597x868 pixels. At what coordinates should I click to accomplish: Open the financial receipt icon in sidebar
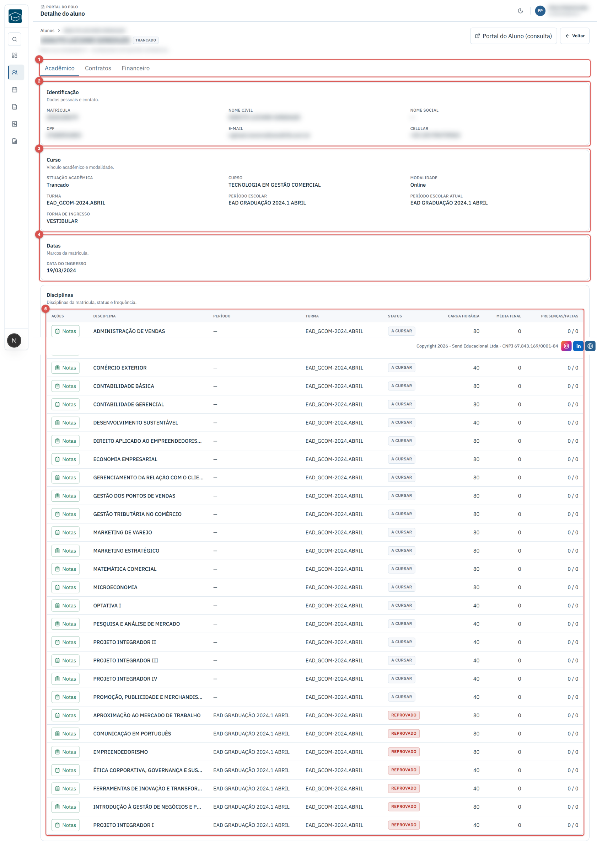[x=15, y=124]
